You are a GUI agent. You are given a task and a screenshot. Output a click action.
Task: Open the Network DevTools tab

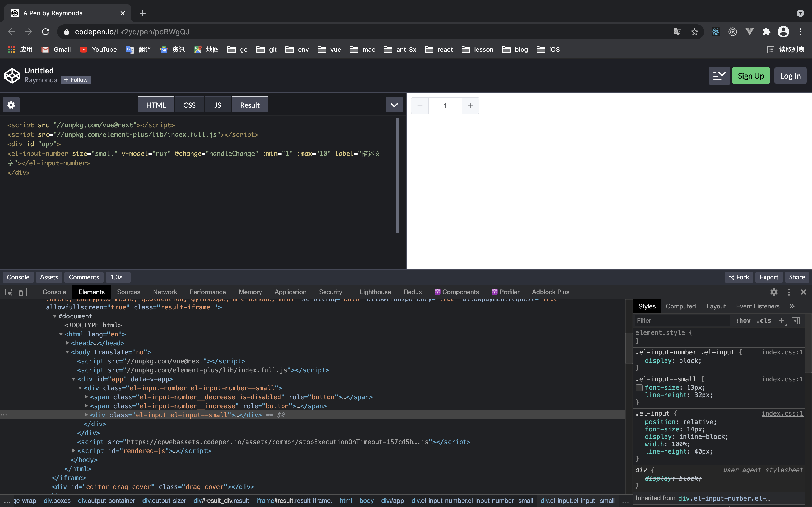click(x=165, y=292)
